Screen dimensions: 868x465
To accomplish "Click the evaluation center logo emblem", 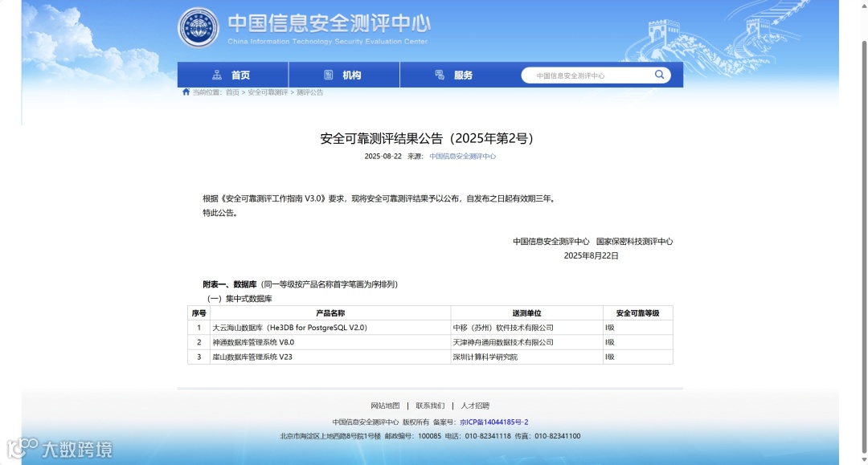I will (x=199, y=27).
